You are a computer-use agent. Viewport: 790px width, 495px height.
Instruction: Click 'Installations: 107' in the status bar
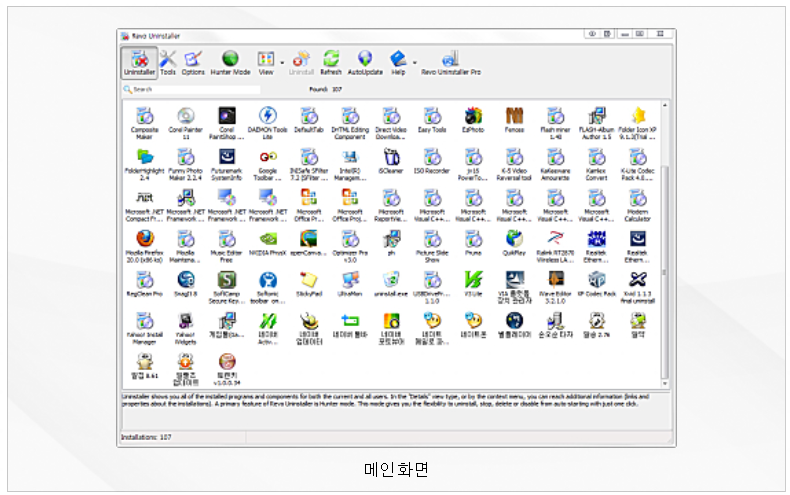coord(146,437)
